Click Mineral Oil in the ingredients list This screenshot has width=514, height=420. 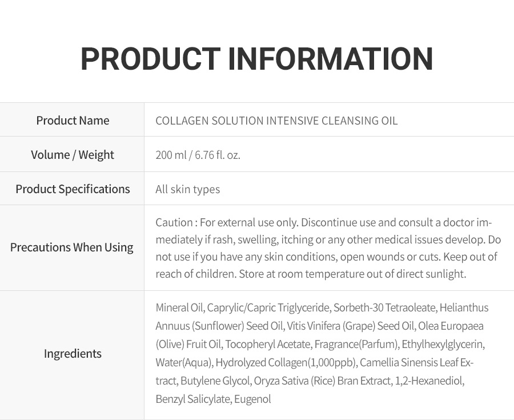179,307
